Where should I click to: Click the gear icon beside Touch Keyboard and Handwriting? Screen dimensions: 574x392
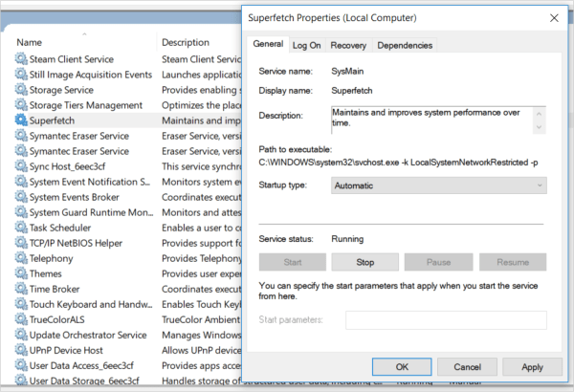point(21,304)
